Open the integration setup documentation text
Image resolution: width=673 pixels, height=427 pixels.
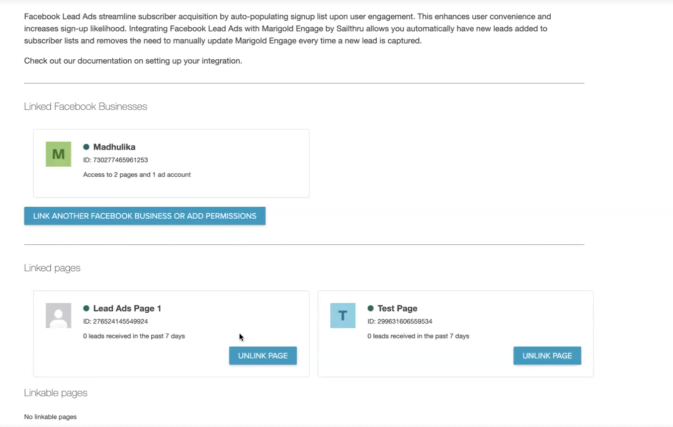tap(133, 61)
